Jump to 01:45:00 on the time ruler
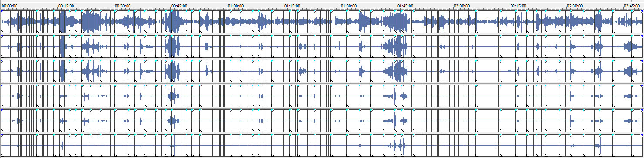The height and width of the screenshot is (158, 644). (x=406, y=6)
